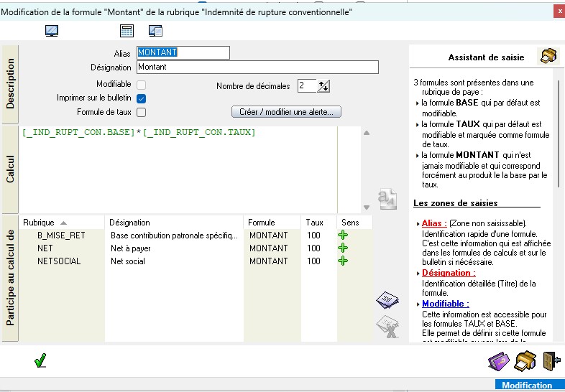The width and height of the screenshot is (565, 392).
Task: Click the green checkmark to validate
Action: 40,360
